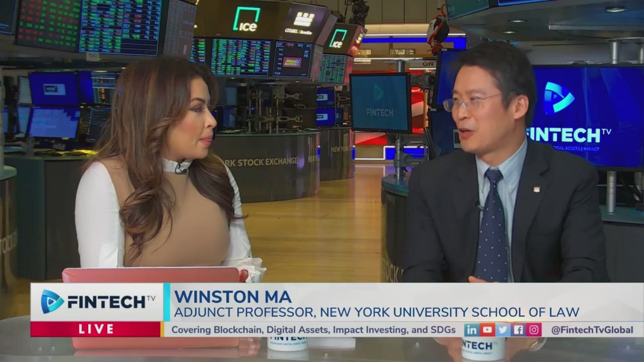The image size is (644, 362).
Task: Open the Instagram icon beside the handle
Action: coord(534,330)
